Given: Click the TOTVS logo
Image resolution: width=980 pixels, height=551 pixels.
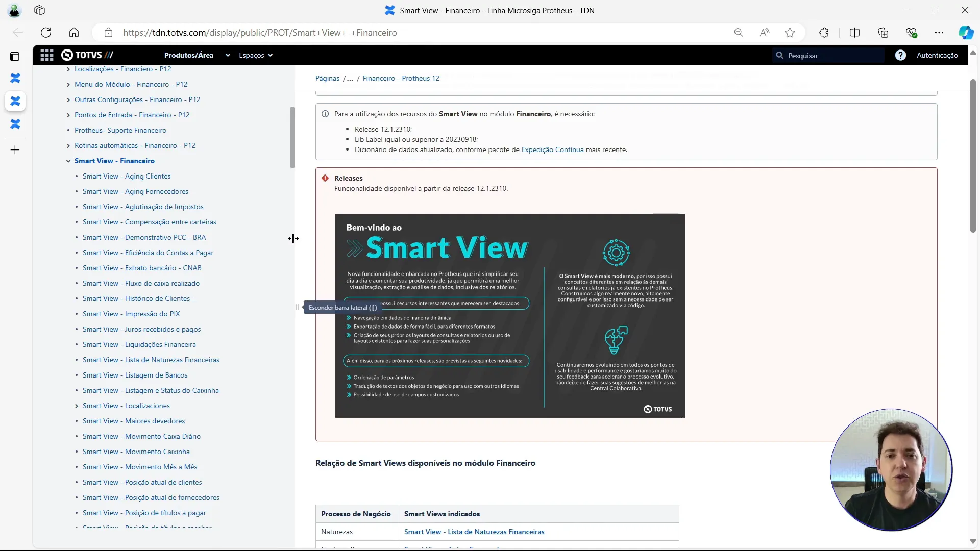Looking at the screenshot, I should [x=87, y=55].
